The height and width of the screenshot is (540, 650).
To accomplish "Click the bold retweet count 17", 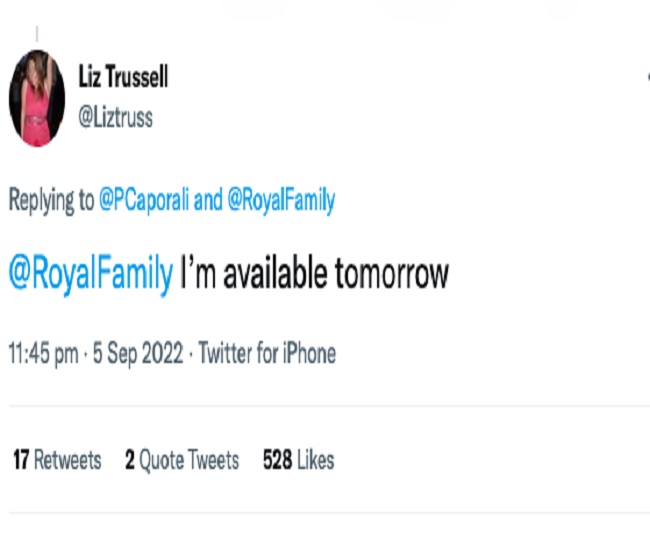I will [21, 460].
